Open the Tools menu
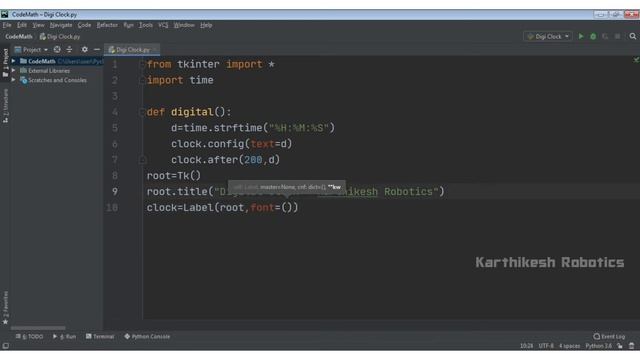This screenshot has width=640, height=360. pyautogui.click(x=146, y=25)
